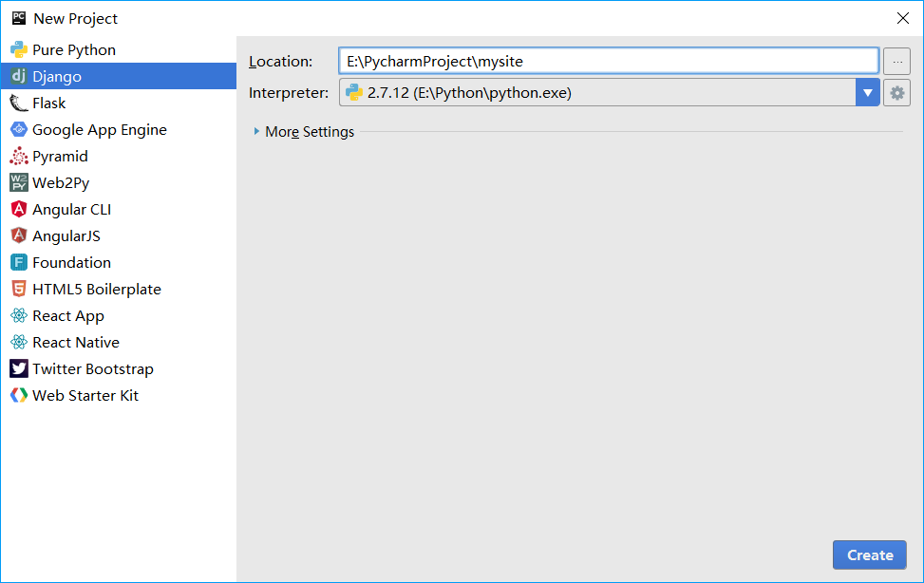Click the React App atom icon
The height and width of the screenshot is (583, 924).
(x=19, y=315)
